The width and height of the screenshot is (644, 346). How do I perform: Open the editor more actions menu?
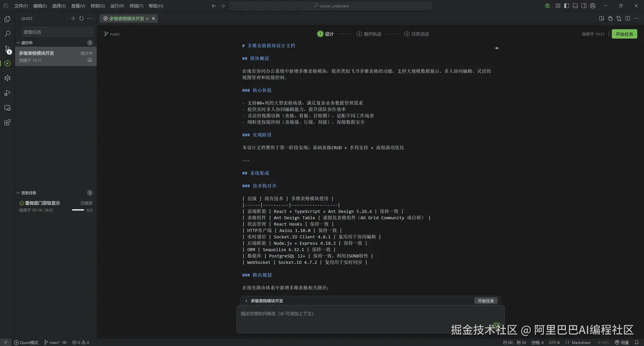636,18
